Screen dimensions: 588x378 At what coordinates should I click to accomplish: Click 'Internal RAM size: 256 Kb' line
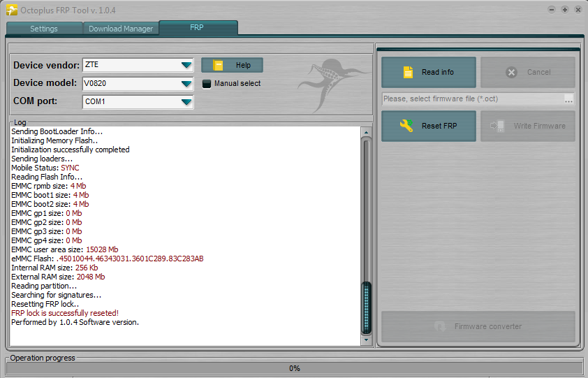(54, 268)
